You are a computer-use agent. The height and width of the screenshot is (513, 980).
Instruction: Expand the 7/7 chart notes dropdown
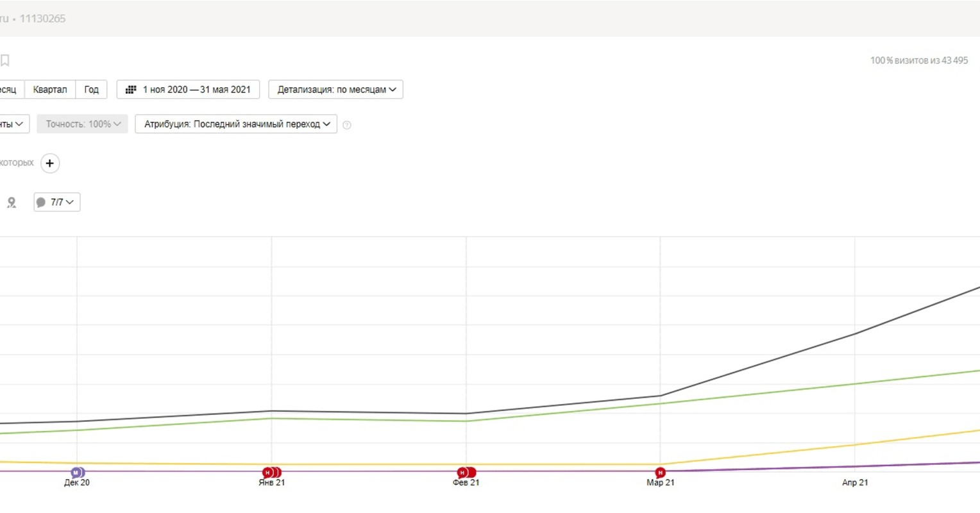pos(57,203)
